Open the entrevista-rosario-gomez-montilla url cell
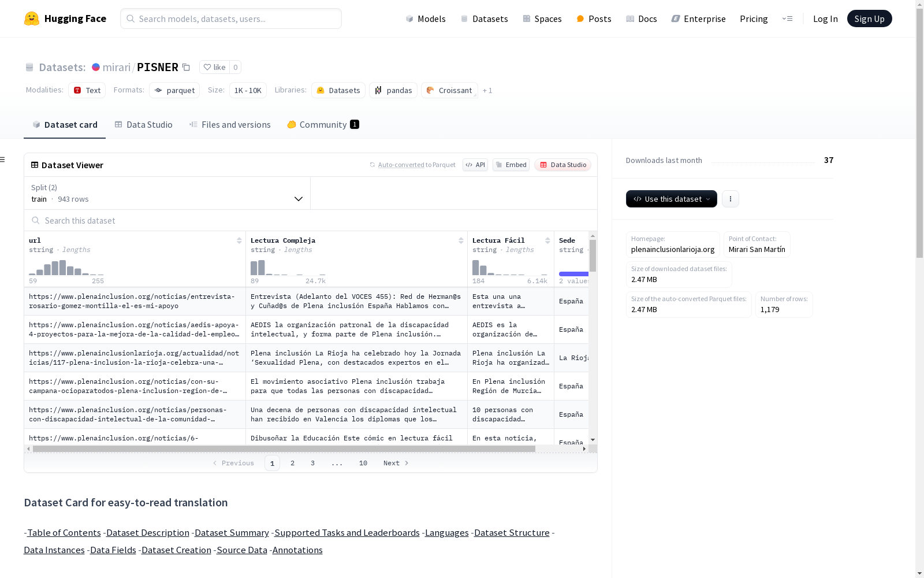The height and width of the screenshot is (578, 924). (135, 301)
